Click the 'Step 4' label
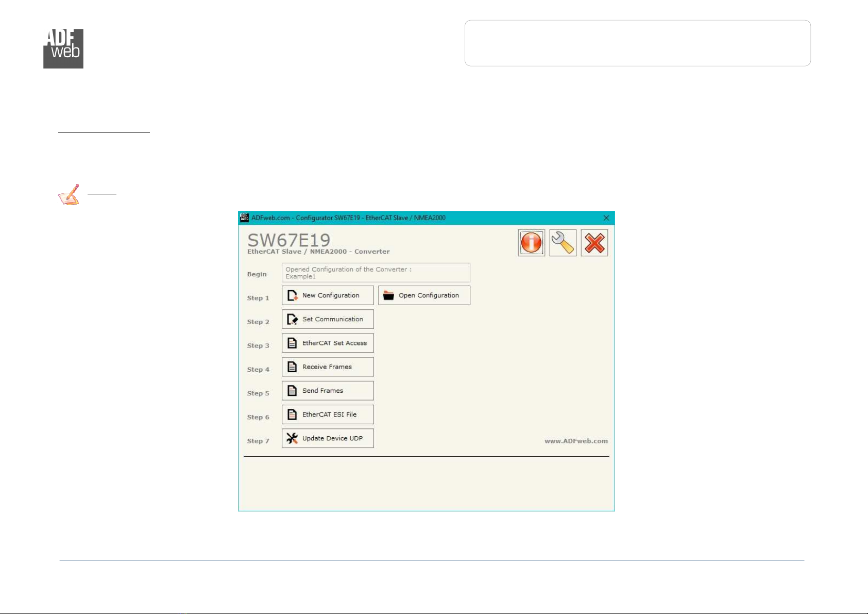 tap(258, 369)
